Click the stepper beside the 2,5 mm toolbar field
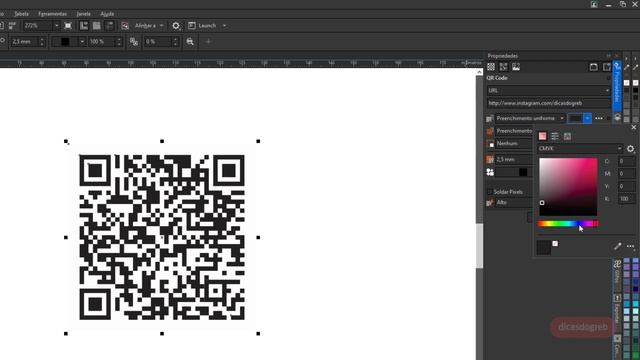The height and width of the screenshot is (360, 640). click(42, 42)
